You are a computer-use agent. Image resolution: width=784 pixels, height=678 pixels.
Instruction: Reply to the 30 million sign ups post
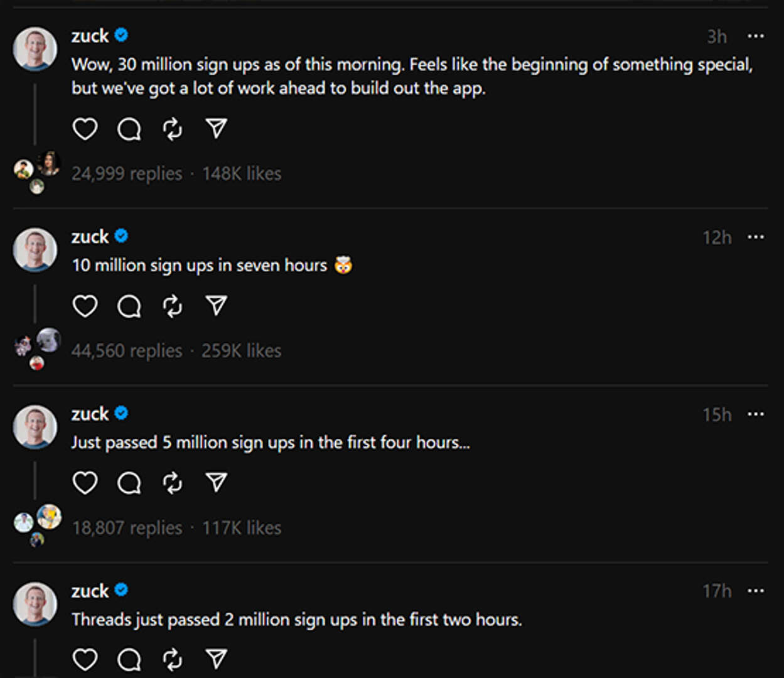[129, 129]
